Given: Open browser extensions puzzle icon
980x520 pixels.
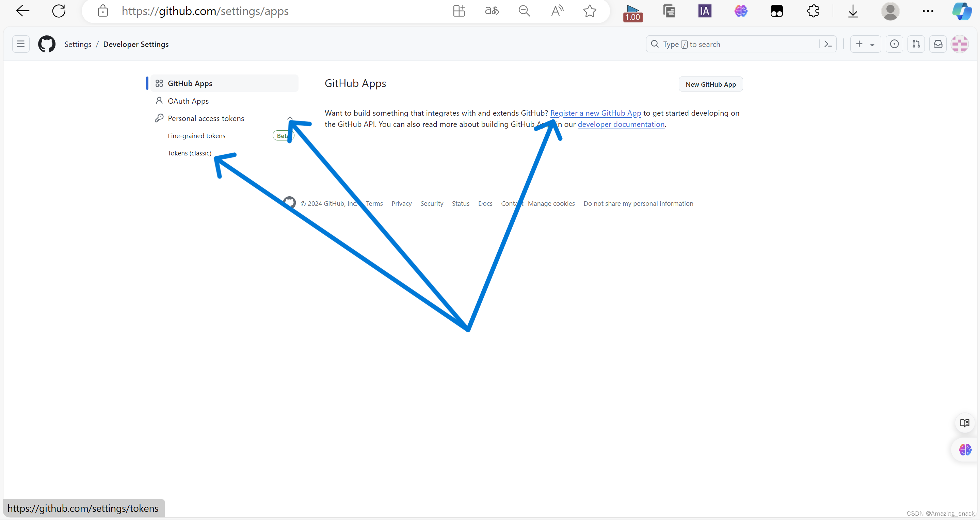Looking at the screenshot, I should tap(813, 11).
